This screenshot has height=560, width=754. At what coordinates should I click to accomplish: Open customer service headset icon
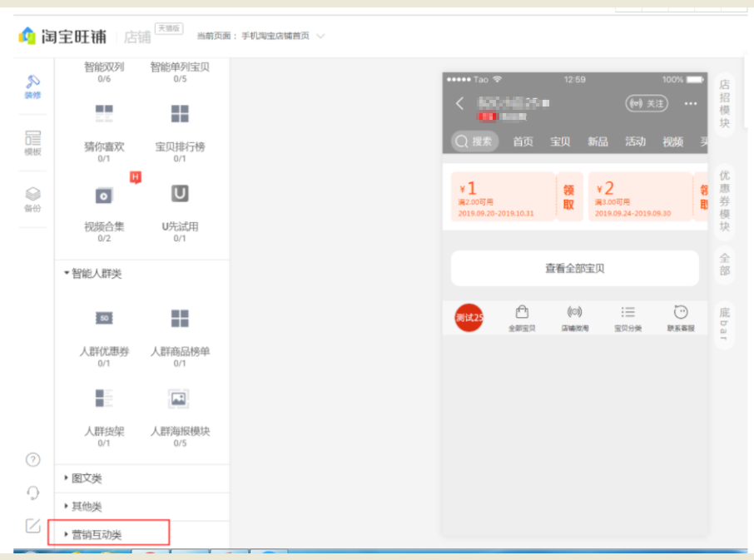32,493
